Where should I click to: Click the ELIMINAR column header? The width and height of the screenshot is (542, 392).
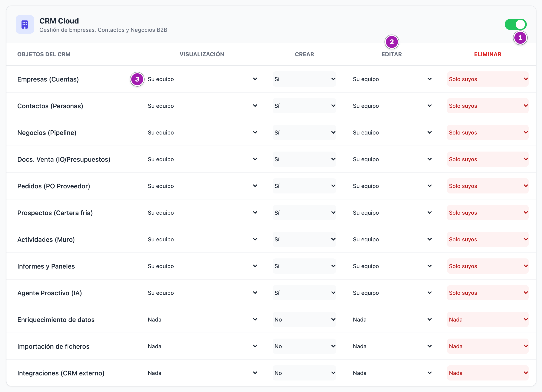coord(487,54)
